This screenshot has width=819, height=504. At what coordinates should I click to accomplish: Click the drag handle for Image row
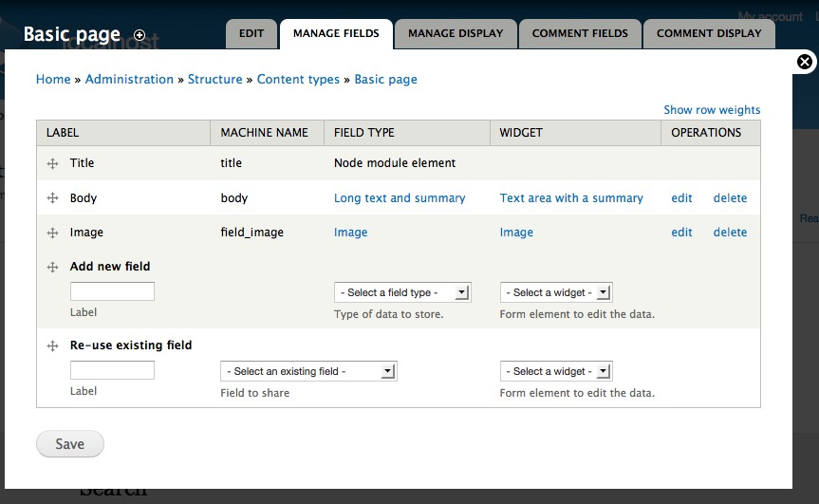pos(52,233)
